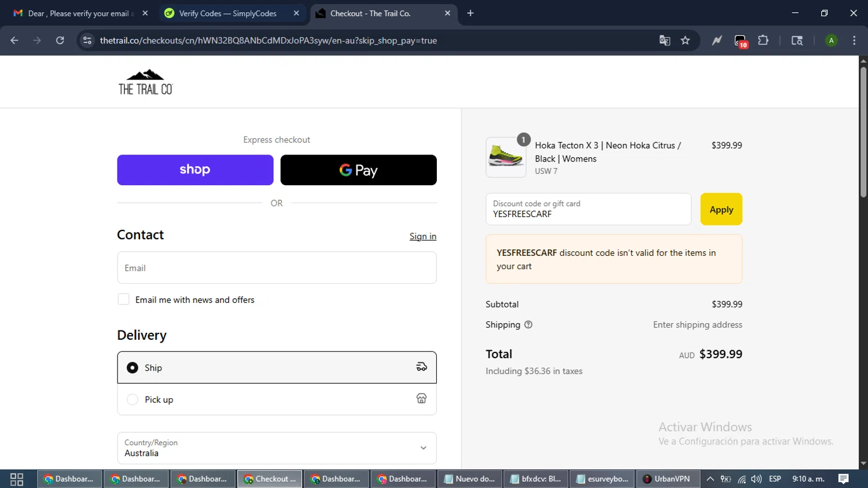The width and height of the screenshot is (868, 488).
Task: Open a new browser tab
Action: 470,13
